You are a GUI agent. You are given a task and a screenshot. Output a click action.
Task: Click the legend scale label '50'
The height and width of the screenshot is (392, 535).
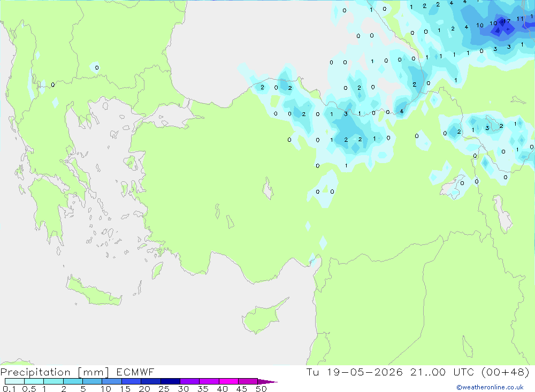click(x=261, y=389)
